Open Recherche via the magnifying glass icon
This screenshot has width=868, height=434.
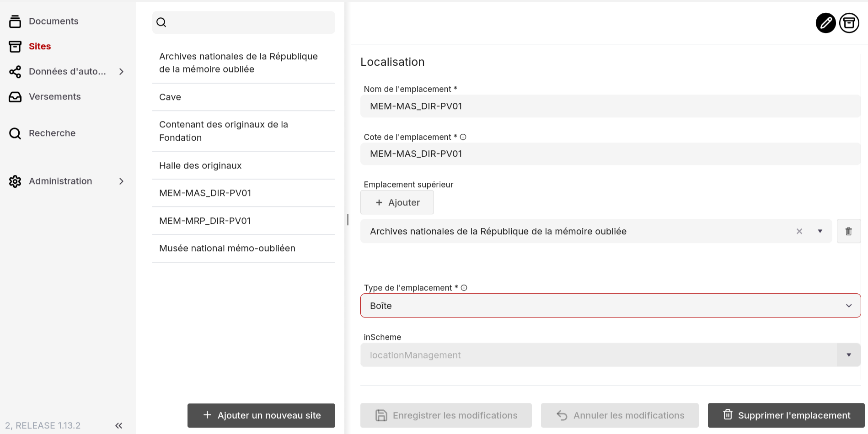(x=15, y=133)
